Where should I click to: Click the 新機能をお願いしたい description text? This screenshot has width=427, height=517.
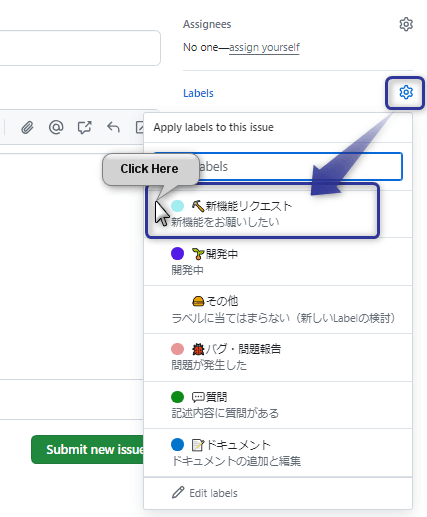[x=225, y=222]
